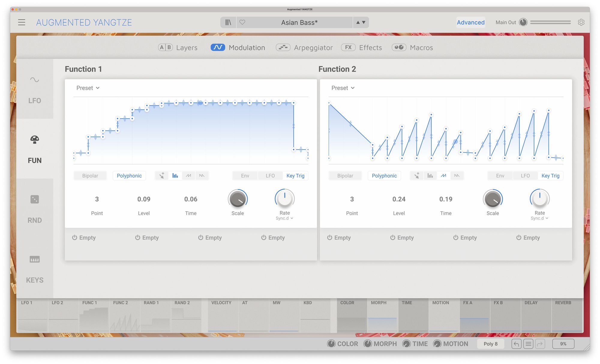Switch to the Modulation tab
The width and height of the screenshot is (600, 364).
pos(238,47)
